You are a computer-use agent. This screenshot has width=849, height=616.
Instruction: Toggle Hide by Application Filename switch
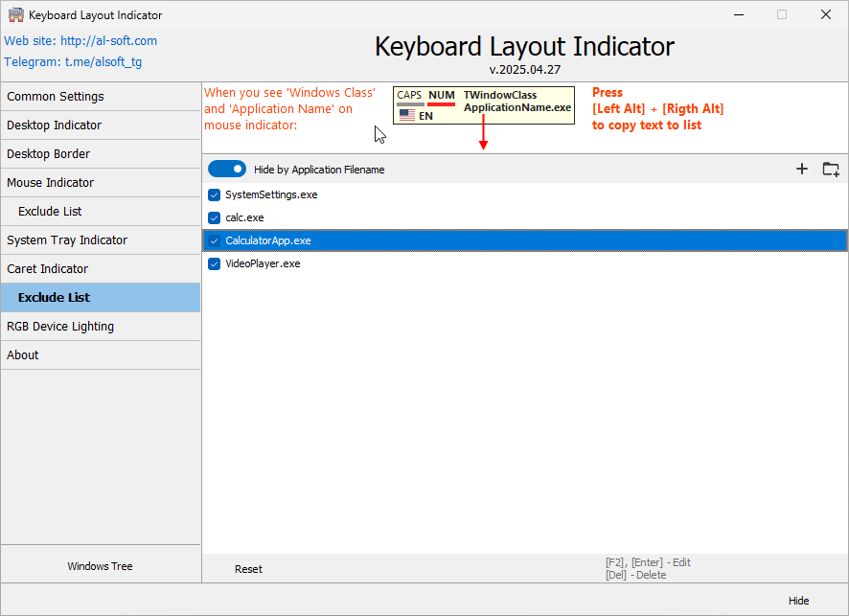(227, 169)
